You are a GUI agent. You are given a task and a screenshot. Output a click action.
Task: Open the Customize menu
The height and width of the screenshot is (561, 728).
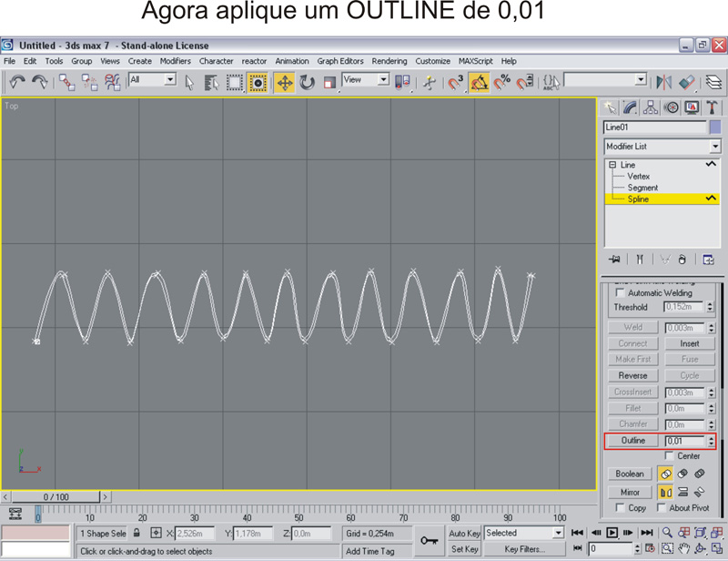tap(433, 61)
